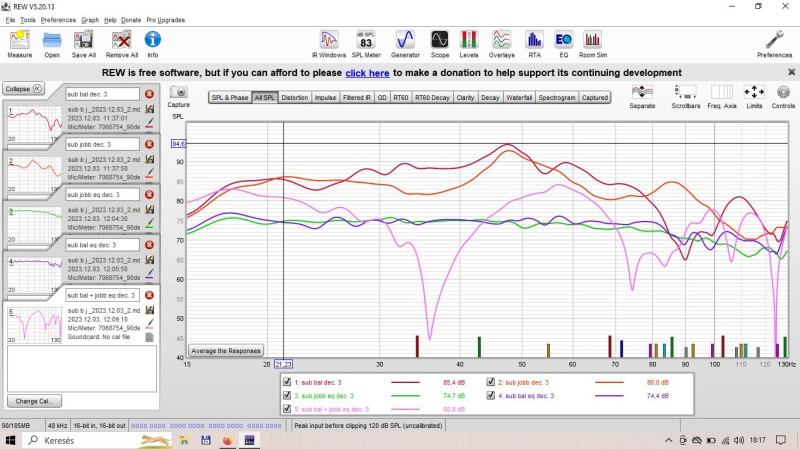Open Firefox from the taskbar
This screenshot has height=449, width=800.
coord(227,440)
